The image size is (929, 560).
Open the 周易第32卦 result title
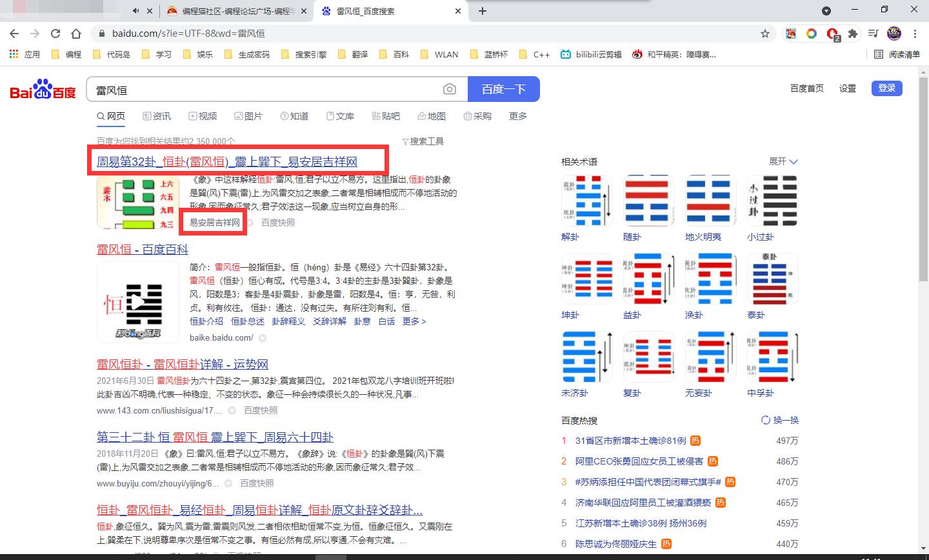[227, 162]
